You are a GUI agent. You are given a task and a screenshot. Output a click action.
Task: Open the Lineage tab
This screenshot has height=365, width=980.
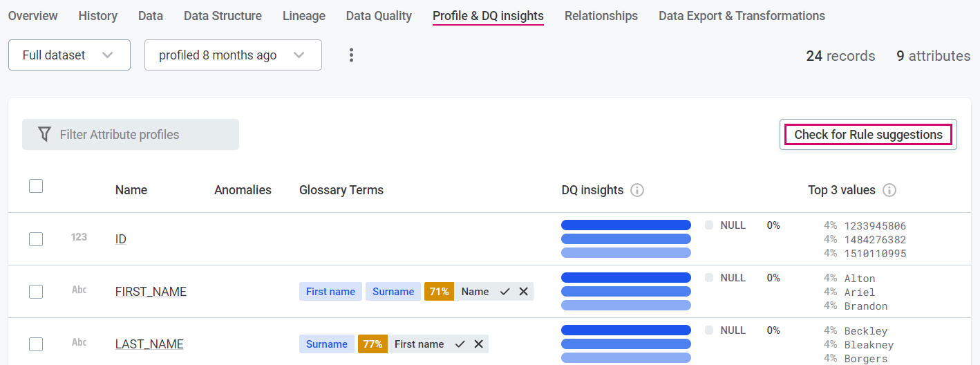[x=303, y=15]
